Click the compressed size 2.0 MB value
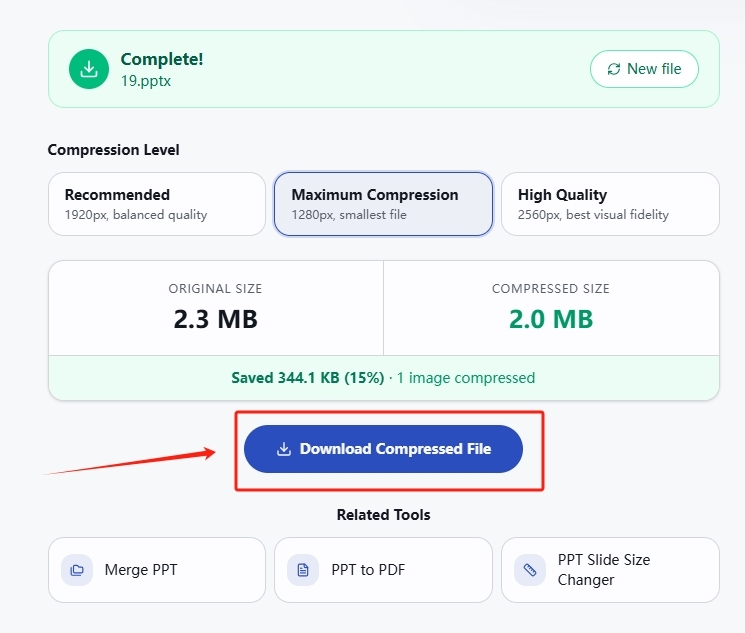 551,319
